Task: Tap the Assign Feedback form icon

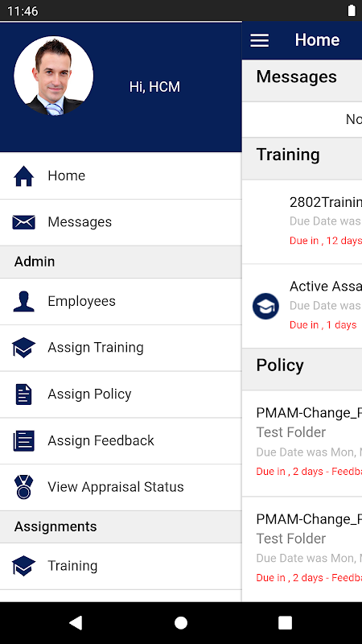Action: tap(24, 440)
